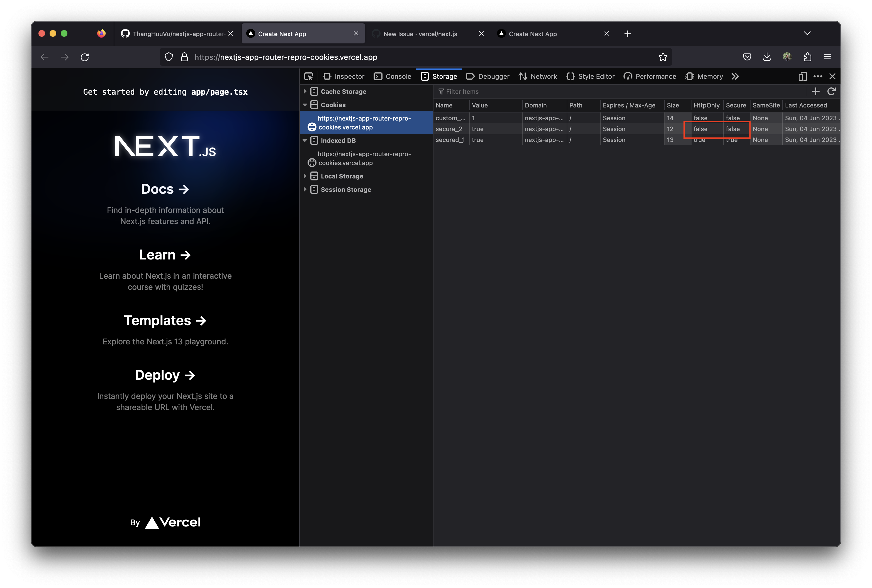Open the Style Editor panel
This screenshot has height=588, width=872.
click(590, 76)
